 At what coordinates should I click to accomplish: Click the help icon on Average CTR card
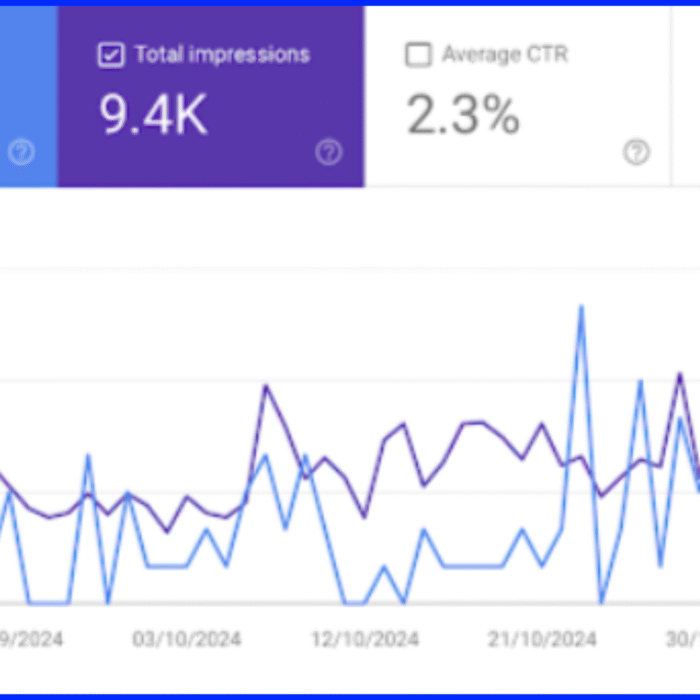point(636,152)
